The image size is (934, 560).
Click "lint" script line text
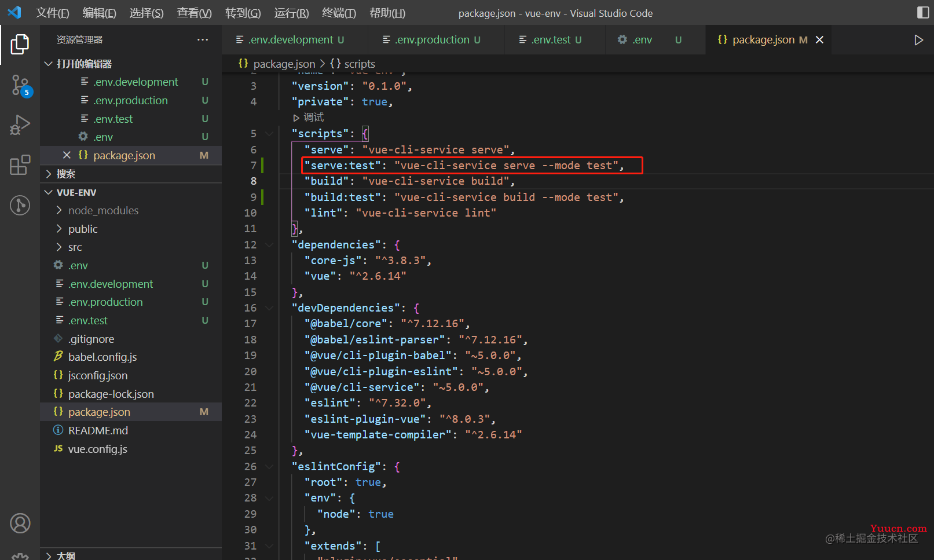(x=400, y=213)
